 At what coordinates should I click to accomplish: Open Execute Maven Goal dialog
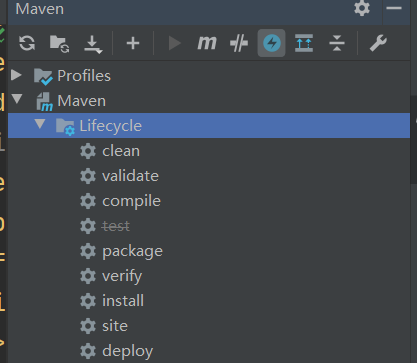pyautogui.click(x=207, y=43)
